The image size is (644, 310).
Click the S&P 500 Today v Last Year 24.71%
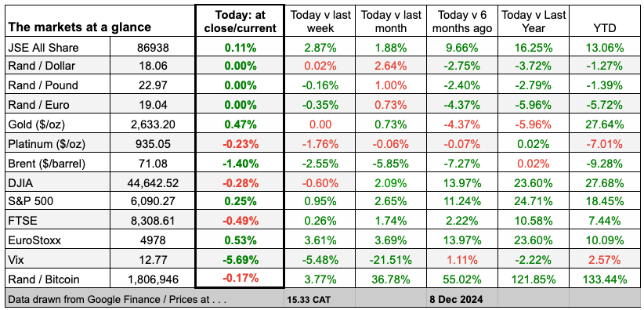pyautogui.click(x=534, y=202)
